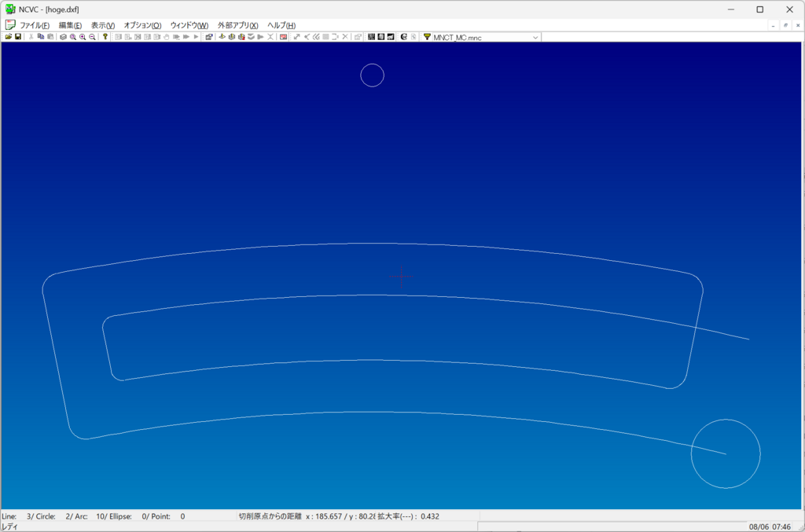This screenshot has height=532, width=805.
Task: Click the first dark texture icon
Action: point(371,37)
